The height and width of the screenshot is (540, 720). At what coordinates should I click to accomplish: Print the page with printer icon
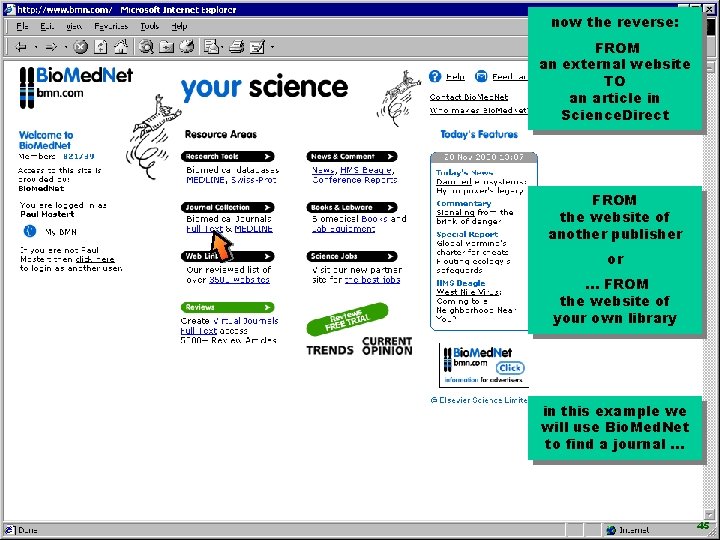tap(236, 47)
